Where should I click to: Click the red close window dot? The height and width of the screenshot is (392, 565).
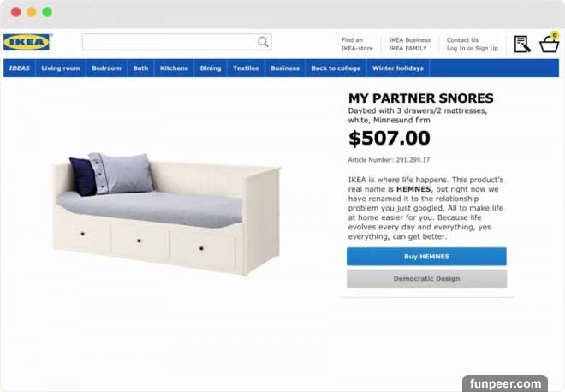16,12
